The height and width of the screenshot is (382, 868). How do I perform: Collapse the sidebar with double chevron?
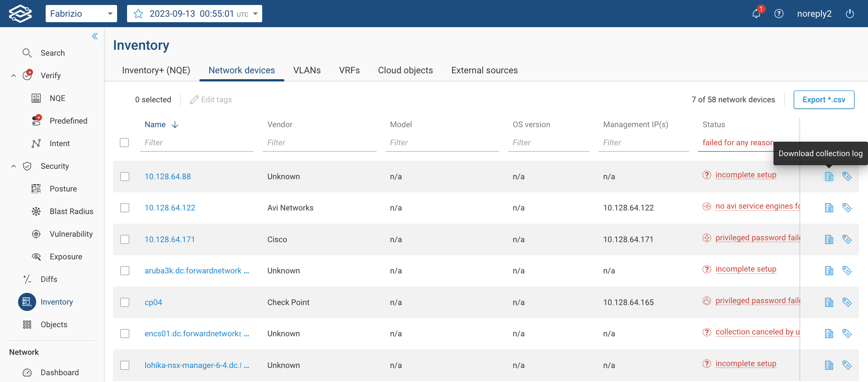pyautogui.click(x=95, y=36)
